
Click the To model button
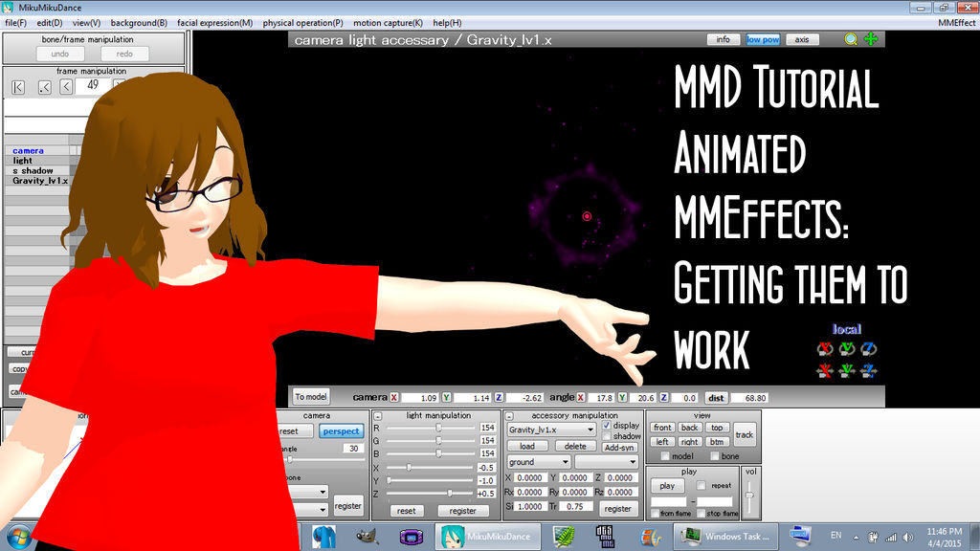click(311, 397)
